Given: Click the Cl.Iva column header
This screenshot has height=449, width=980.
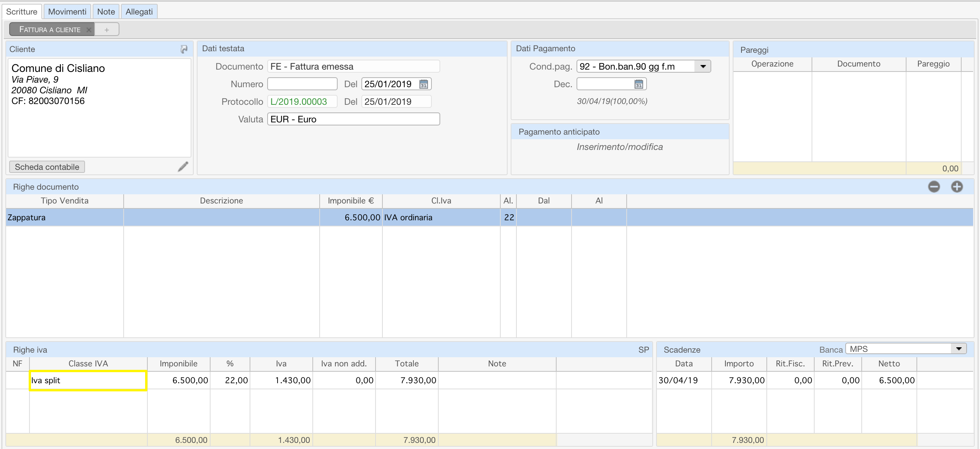Looking at the screenshot, I should coord(441,201).
